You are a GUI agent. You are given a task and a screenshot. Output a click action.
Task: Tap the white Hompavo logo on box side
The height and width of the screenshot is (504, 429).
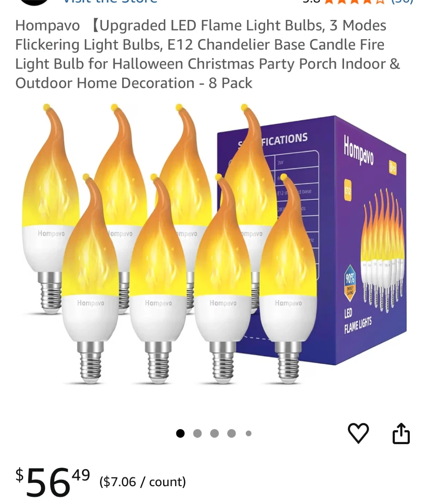coord(358,150)
